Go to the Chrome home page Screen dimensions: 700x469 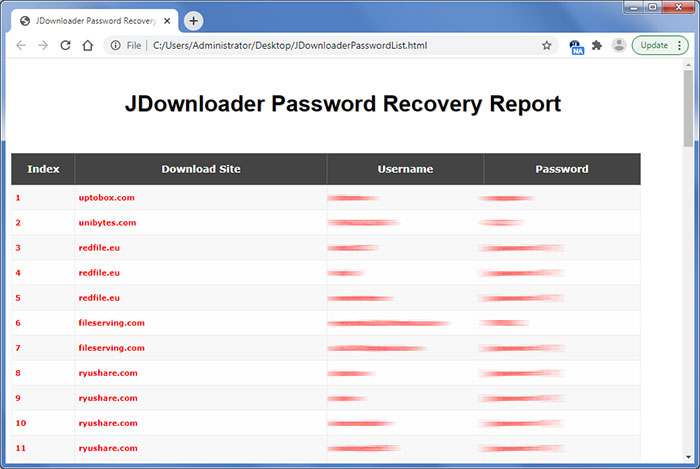(88, 45)
